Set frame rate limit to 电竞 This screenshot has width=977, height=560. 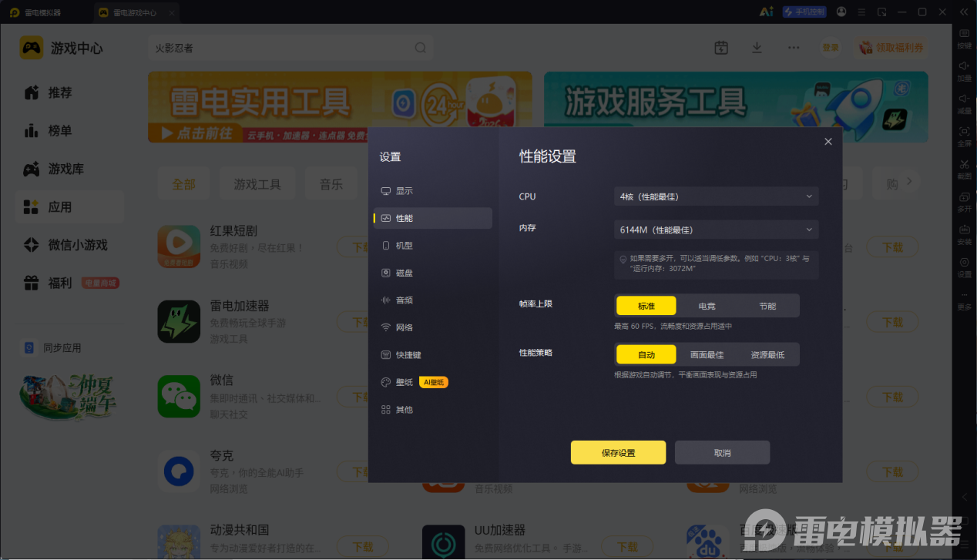tap(707, 306)
